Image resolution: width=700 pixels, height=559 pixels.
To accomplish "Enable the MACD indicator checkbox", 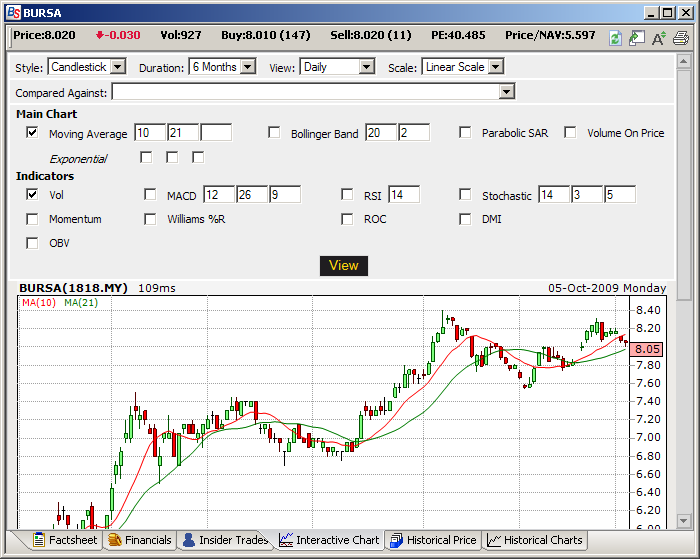I will (x=150, y=195).
